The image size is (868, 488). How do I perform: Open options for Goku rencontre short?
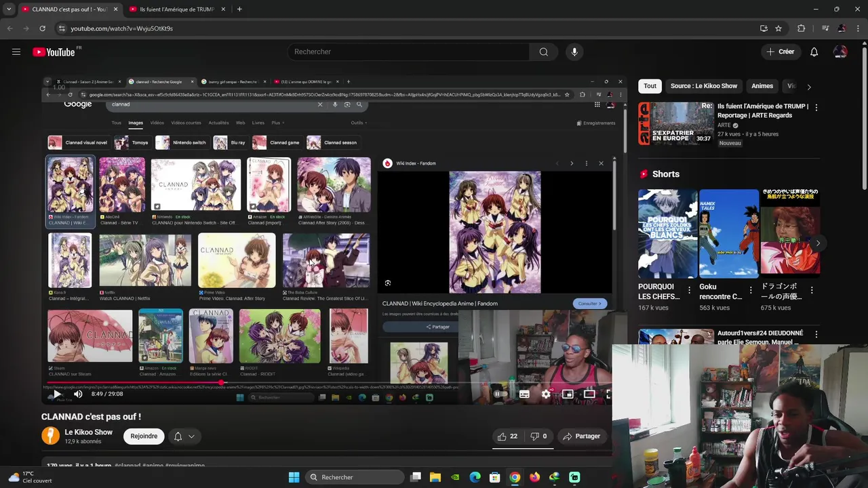click(750, 290)
